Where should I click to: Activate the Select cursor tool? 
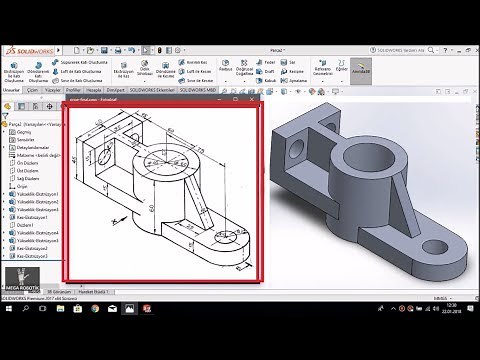pyautogui.click(x=146, y=50)
